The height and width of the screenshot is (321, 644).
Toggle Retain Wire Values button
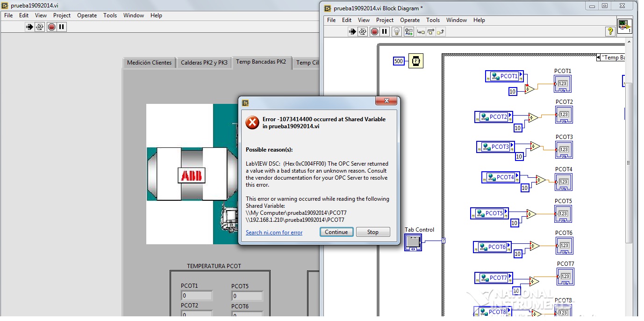tap(409, 31)
